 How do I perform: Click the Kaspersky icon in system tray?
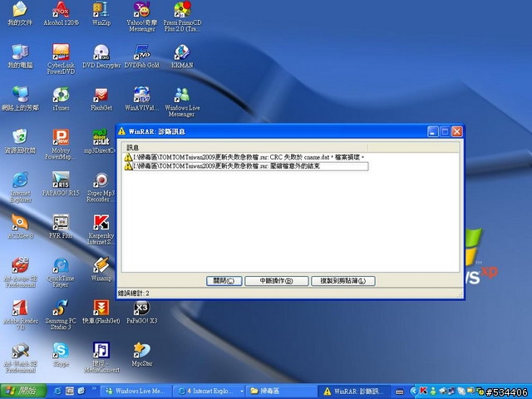[x=423, y=391]
